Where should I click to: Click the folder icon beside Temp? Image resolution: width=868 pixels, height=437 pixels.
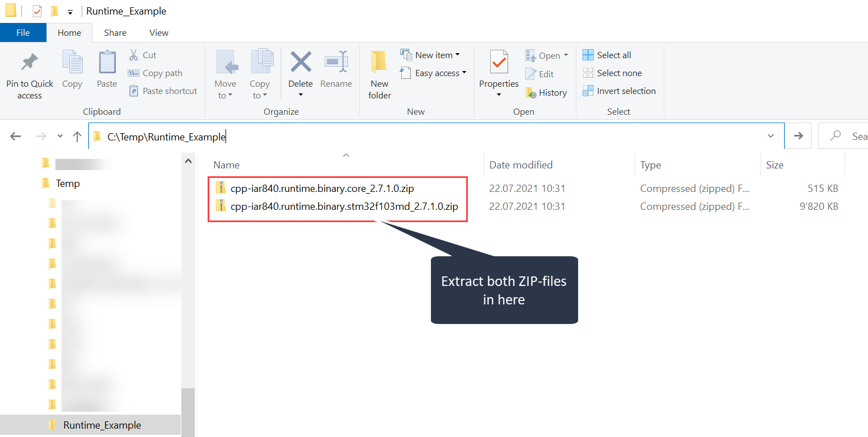click(46, 183)
